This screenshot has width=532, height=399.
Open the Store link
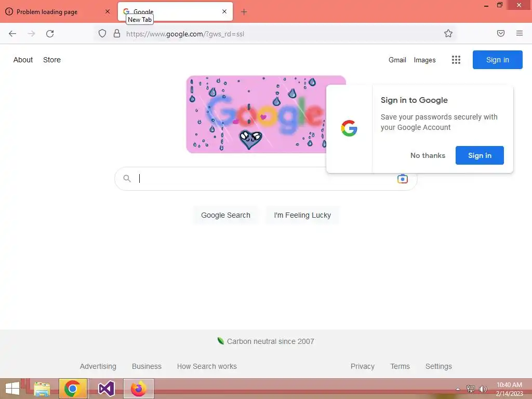click(x=52, y=60)
